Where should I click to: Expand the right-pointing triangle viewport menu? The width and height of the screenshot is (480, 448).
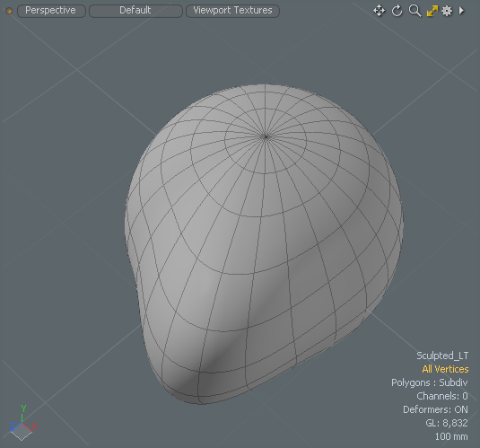(x=461, y=11)
